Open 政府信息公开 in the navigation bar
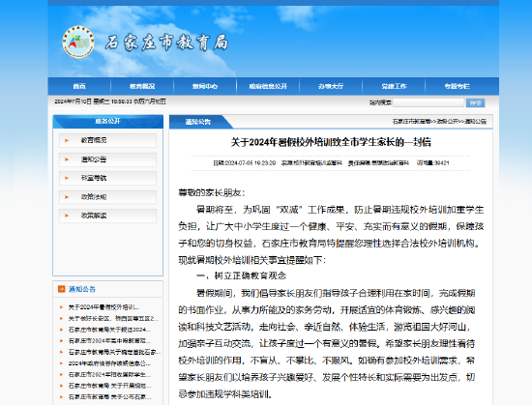Screen dimensions: 532x405 point(268,86)
